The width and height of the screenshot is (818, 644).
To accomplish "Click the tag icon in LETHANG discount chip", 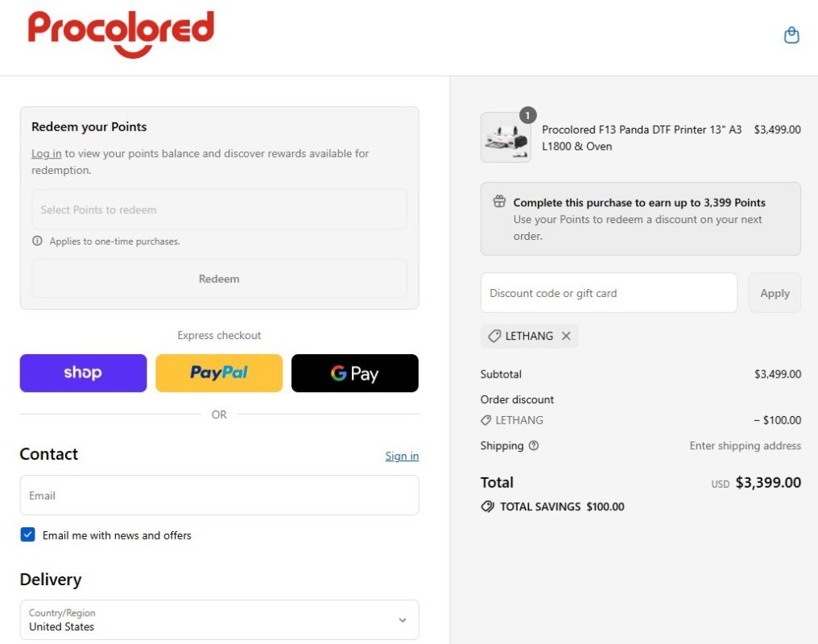I will [x=494, y=336].
